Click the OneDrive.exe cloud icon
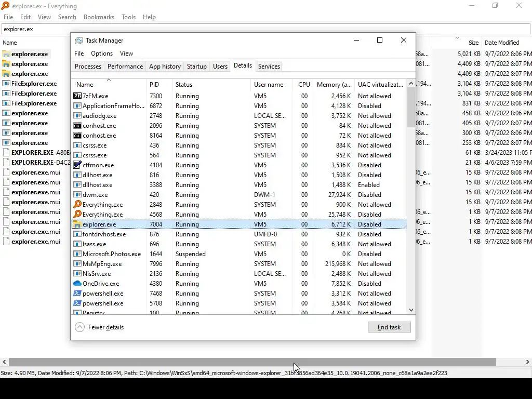The image size is (532, 399). pyautogui.click(x=77, y=283)
